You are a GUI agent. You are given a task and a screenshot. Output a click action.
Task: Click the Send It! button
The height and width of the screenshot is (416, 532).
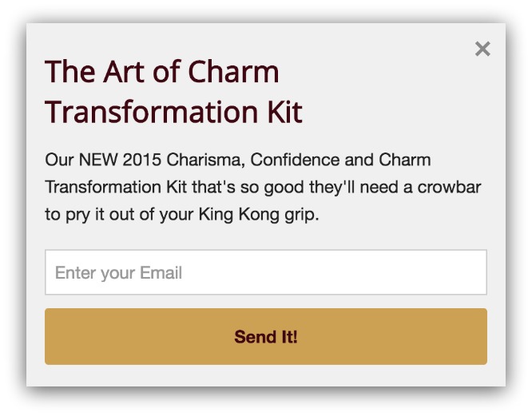(266, 337)
